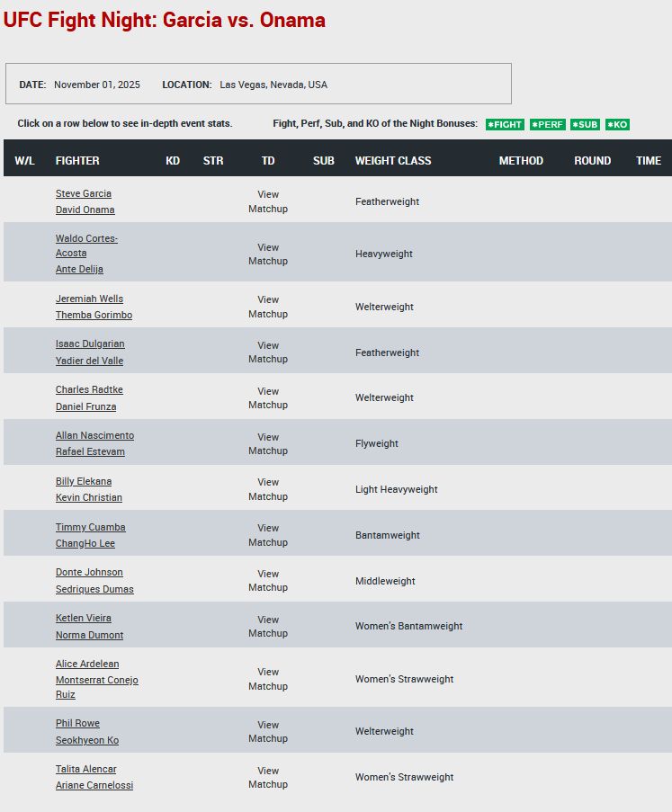The image size is (672, 812).
Task: Open Yadier del Valle profile
Action: (x=89, y=361)
